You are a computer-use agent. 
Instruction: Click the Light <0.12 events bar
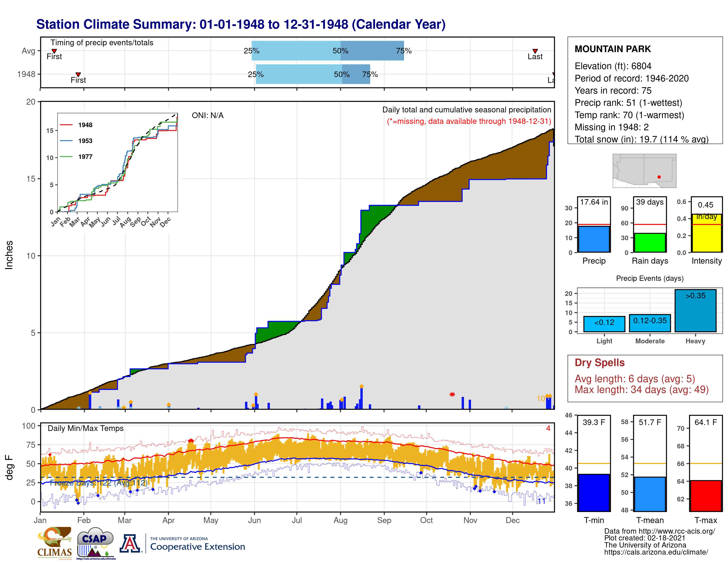pyautogui.click(x=604, y=324)
